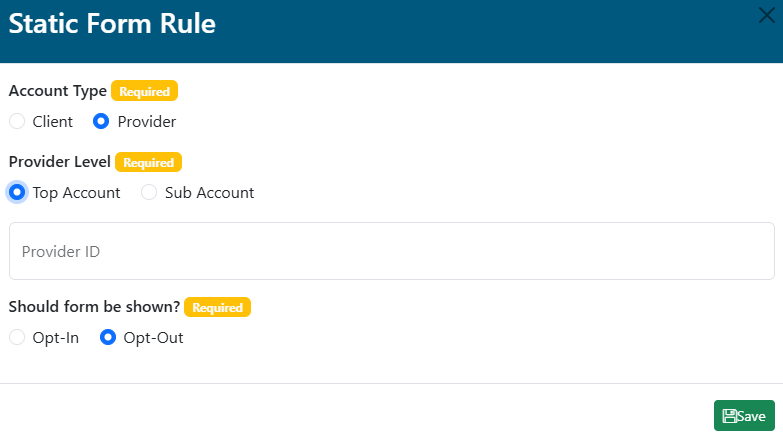Click the 'Should form be shown?' label

pyautogui.click(x=94, y=308)
